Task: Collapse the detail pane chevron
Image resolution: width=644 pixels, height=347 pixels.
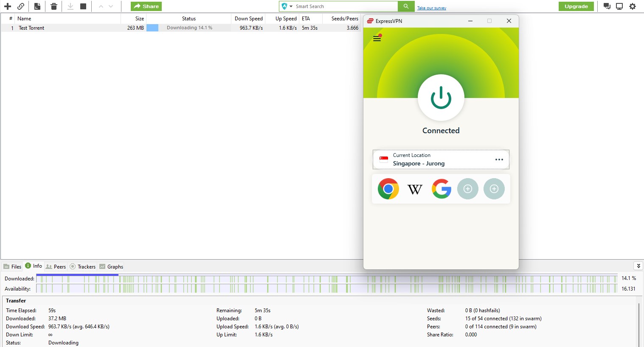Action: (x=638, y=266)
